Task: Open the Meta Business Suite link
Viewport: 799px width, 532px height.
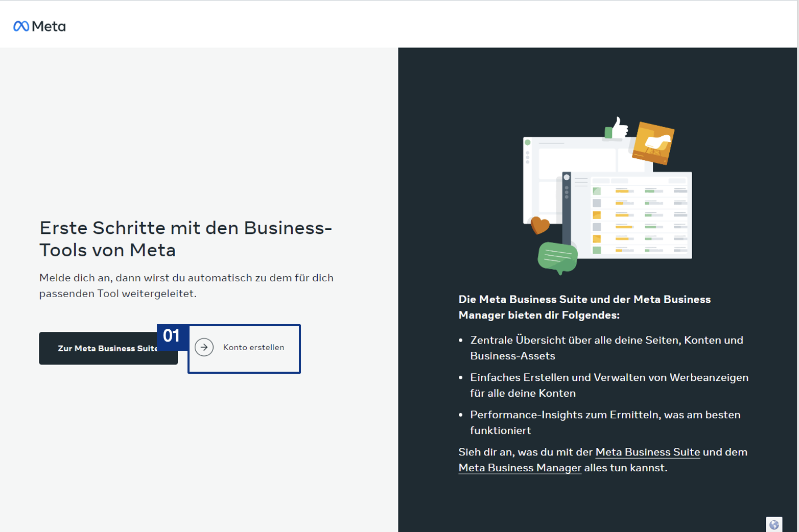Action: click(647, 452)
